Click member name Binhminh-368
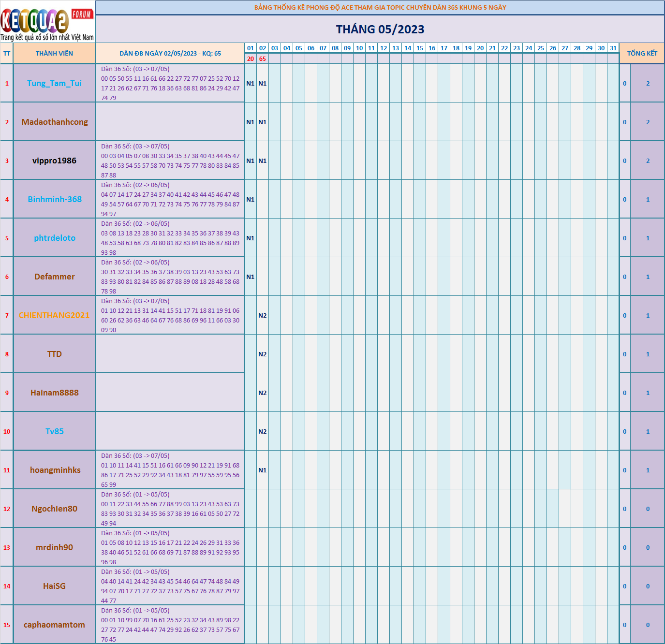This screenshot has height=644, width=665. [x=55, y=199]
